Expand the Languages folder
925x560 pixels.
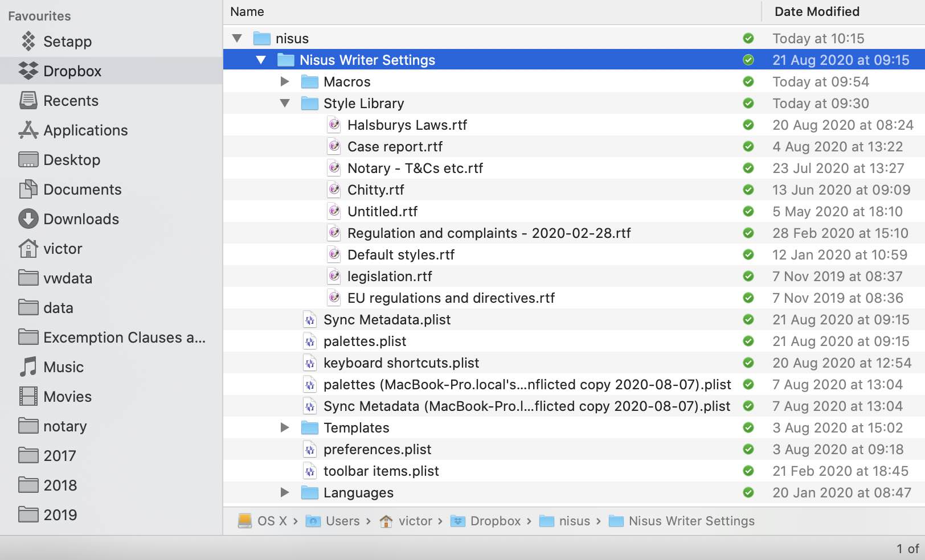284,492
